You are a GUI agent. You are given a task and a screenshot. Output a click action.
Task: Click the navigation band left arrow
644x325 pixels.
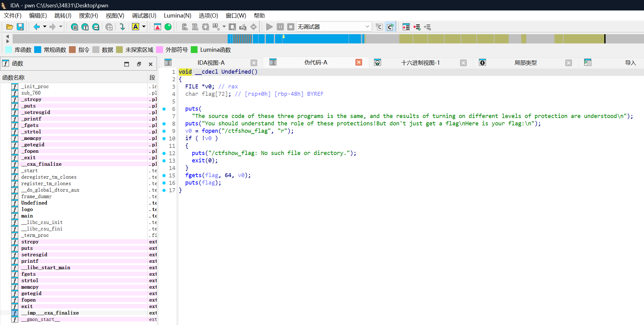(8, 36)
